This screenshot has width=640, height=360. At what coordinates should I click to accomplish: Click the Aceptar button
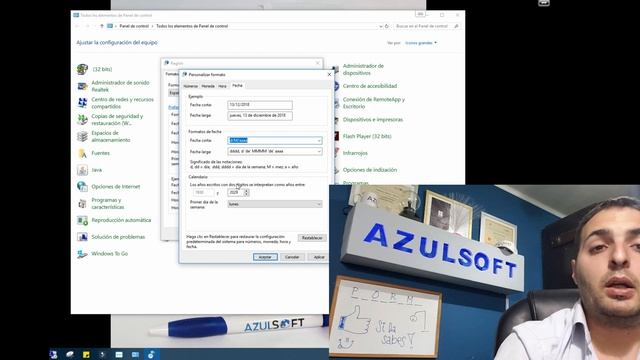point(265,257)
